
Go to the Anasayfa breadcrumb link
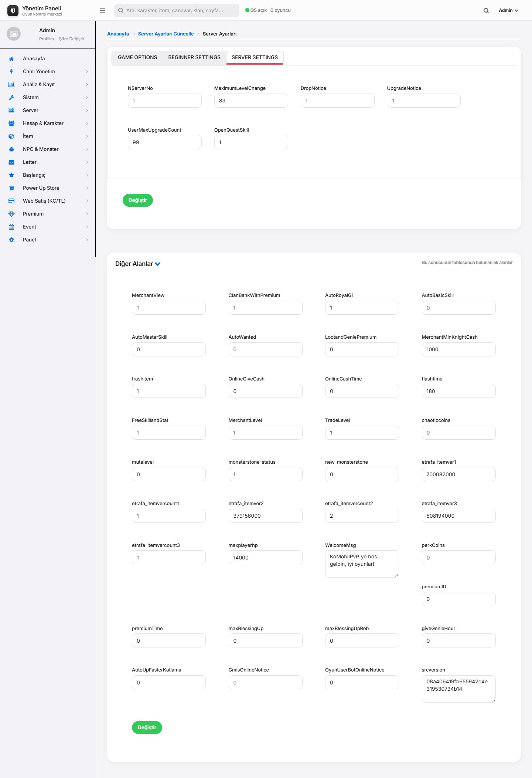[x=118, y=34]
